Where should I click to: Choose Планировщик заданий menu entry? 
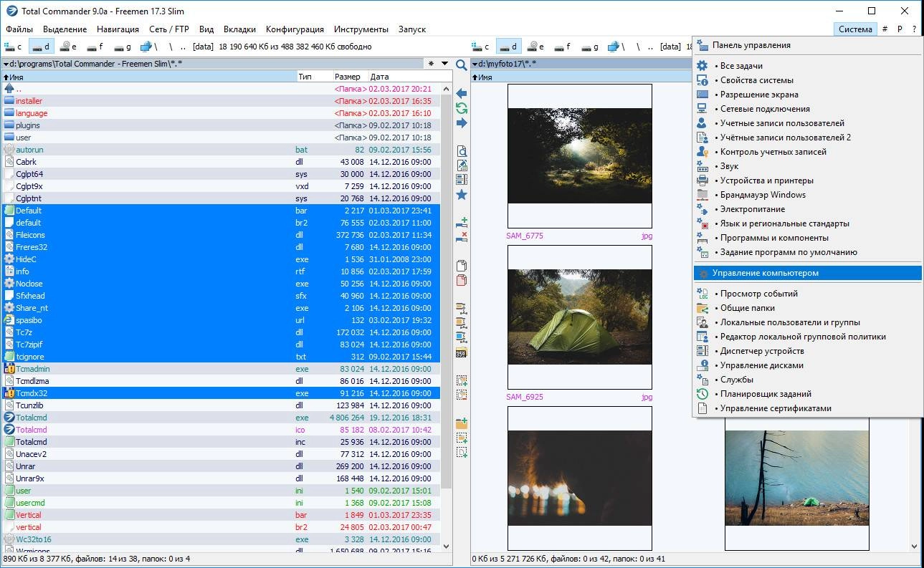[x=807, y=394]
